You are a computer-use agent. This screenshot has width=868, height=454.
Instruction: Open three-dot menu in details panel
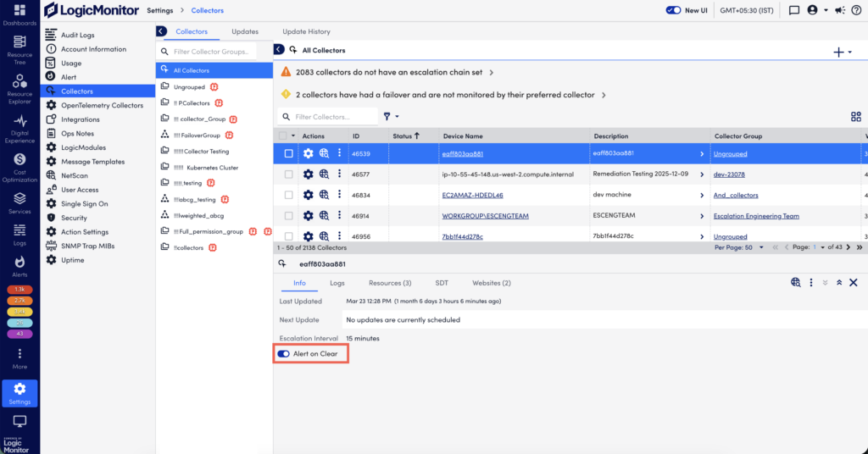pyautogui.click(x=811, y=283)
